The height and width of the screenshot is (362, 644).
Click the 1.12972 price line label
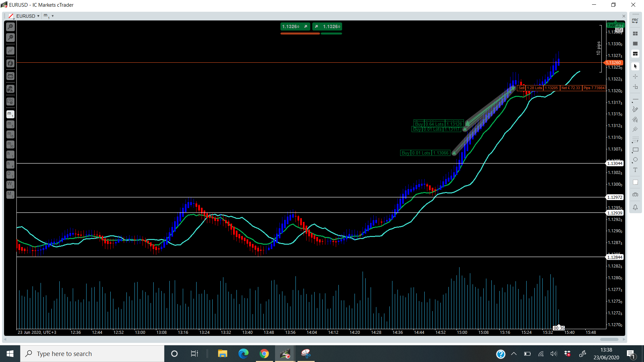pyautogui.click(x=615, y=197)
